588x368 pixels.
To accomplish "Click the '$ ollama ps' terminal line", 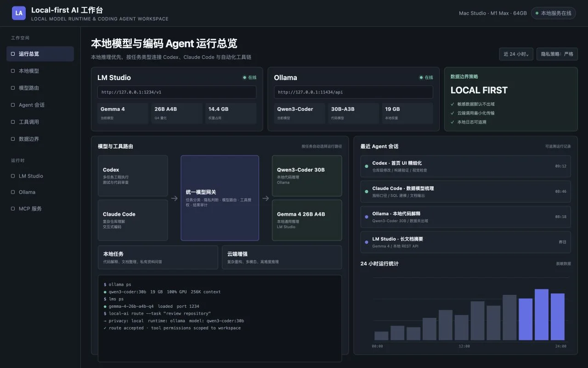I will coord(117,285).
